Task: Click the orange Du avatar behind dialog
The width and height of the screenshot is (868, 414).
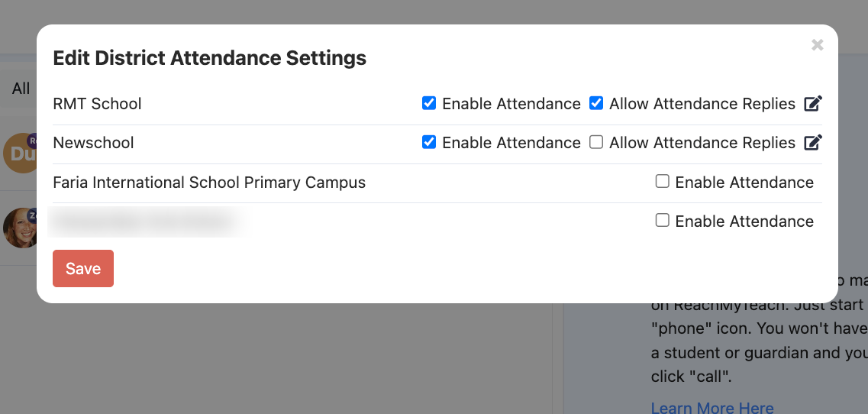Action: (20, 153)
